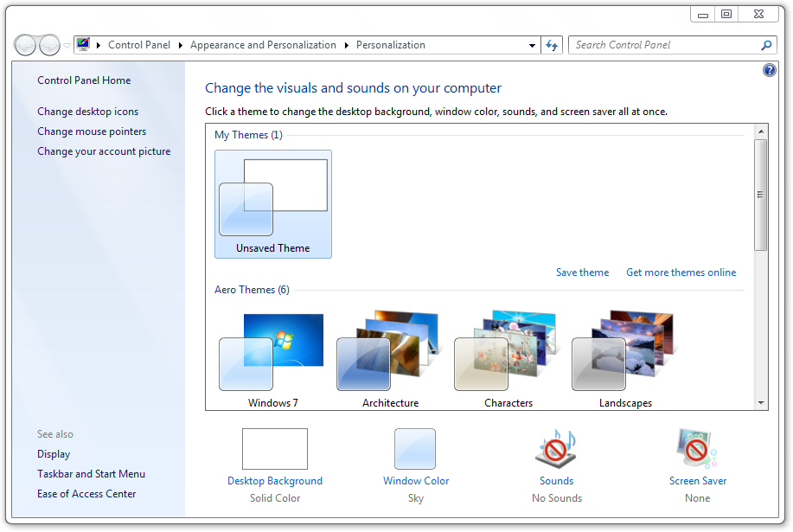Close the Personalization window
Viewport: 793px width, 532px height.
pyautogui.click(x=758, y=14)
